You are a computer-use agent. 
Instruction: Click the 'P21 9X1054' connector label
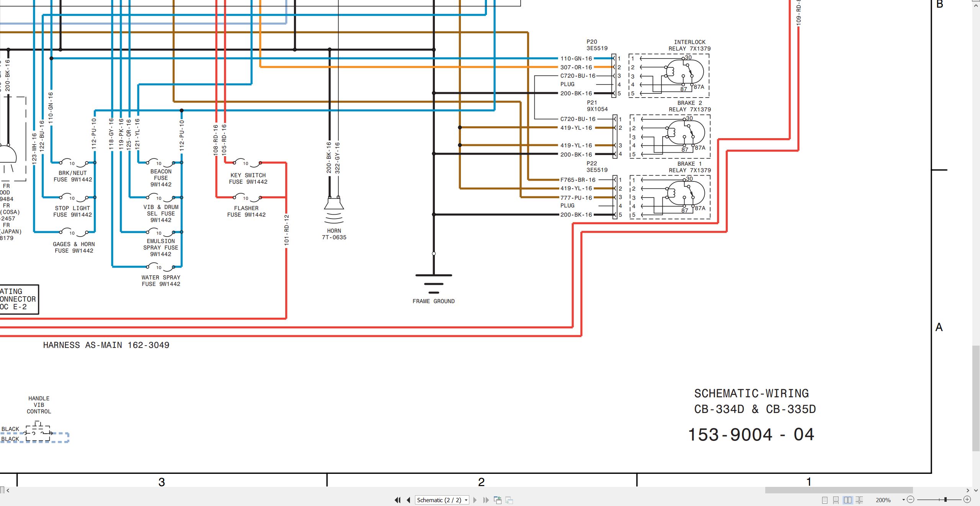tap(597, 106)
